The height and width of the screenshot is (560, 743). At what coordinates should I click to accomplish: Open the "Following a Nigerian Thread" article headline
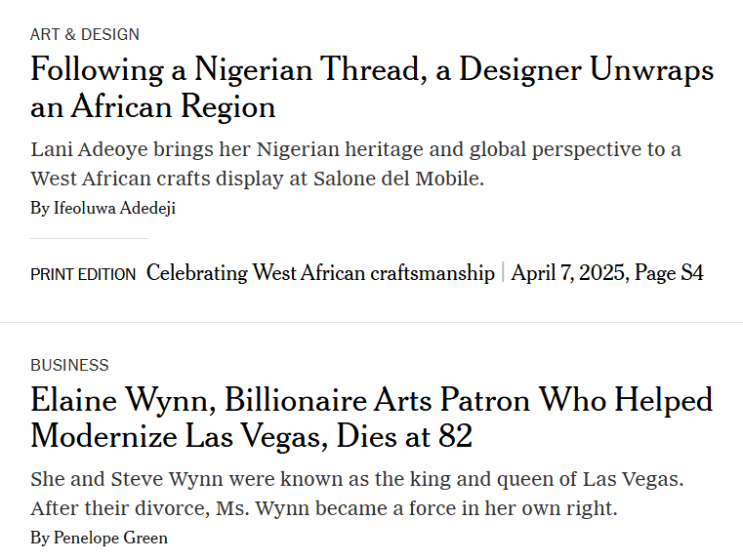point(372,88)
